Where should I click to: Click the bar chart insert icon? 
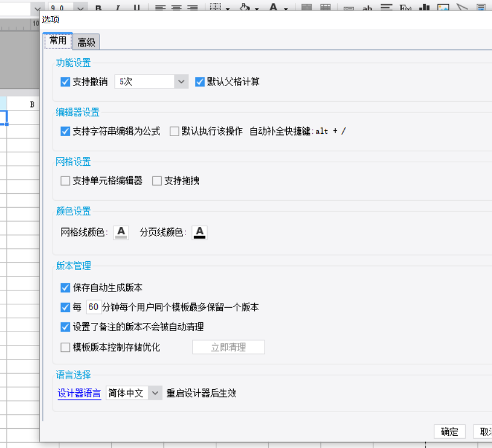coord(424,8)
